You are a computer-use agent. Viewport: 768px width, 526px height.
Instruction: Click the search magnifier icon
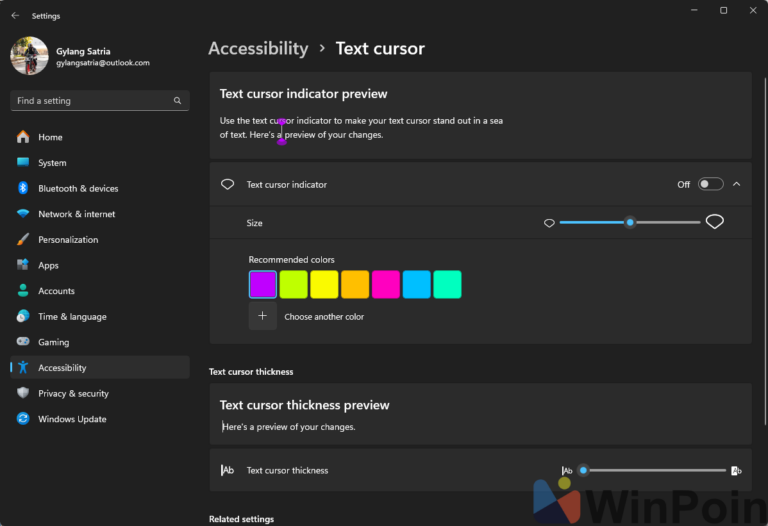coord(177,100)
